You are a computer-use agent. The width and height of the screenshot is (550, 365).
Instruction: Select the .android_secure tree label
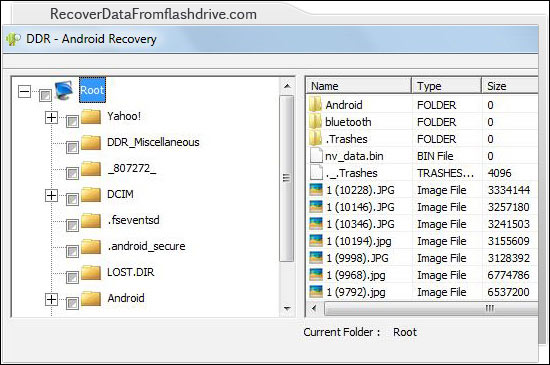point(147,246)
